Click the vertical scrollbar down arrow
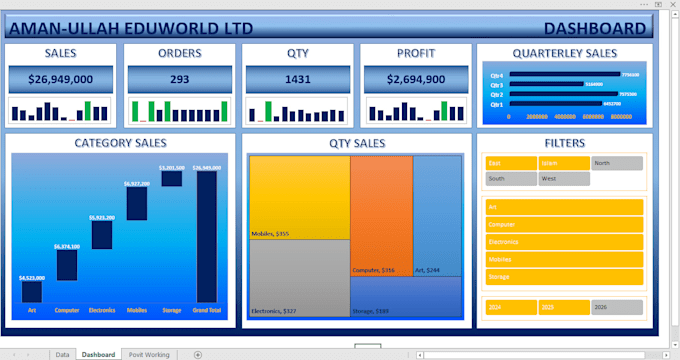The height and width of the screenshot is (360, 680). click(x=674, y=345)
